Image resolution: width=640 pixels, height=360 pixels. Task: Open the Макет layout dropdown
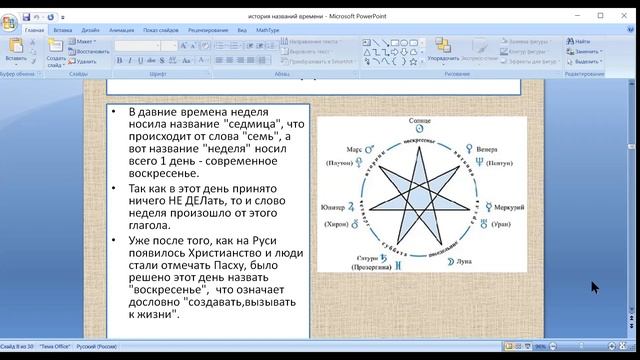[x=82, y=42]
